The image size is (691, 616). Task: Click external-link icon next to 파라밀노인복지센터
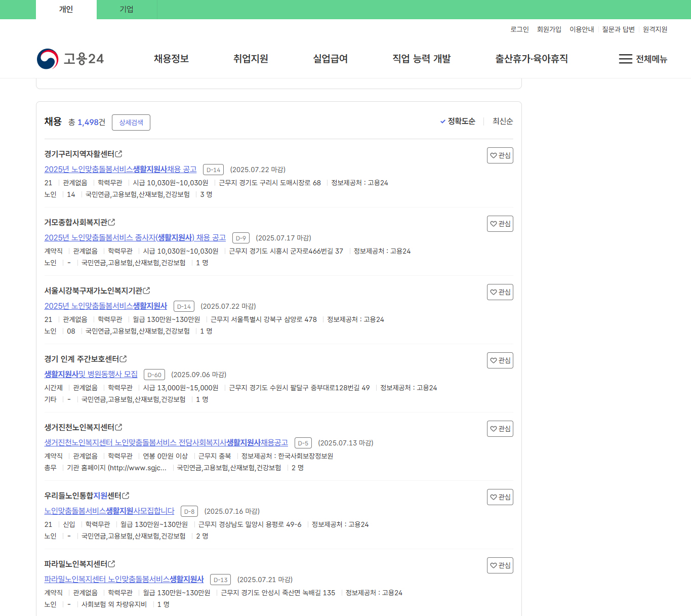click(112, 563)
